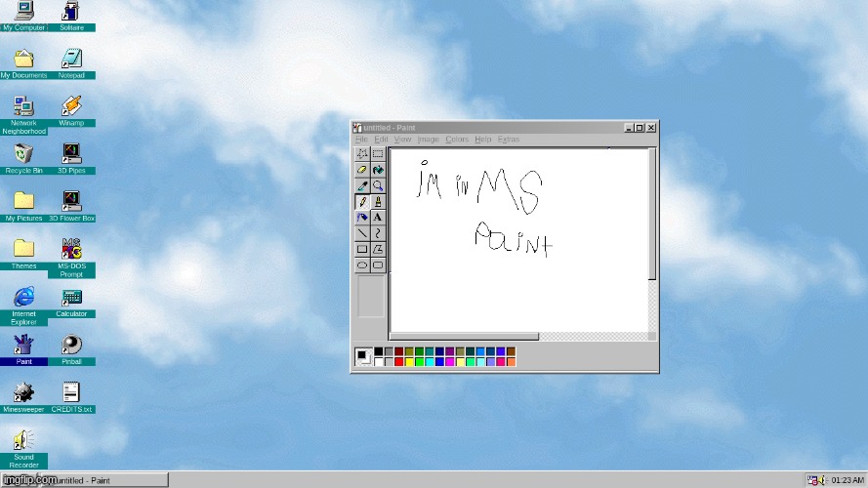Pick the Curve tool
The image size is (868, 488).
coord(378,233)
